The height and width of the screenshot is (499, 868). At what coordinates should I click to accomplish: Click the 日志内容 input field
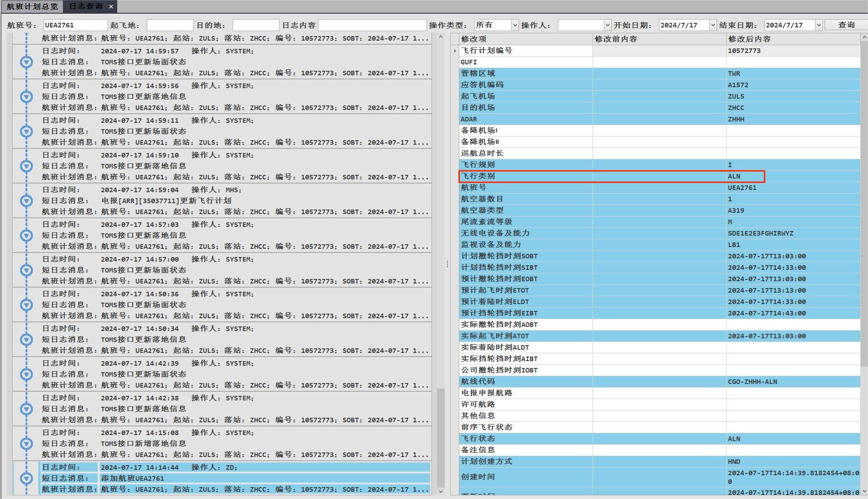point(372,25)
